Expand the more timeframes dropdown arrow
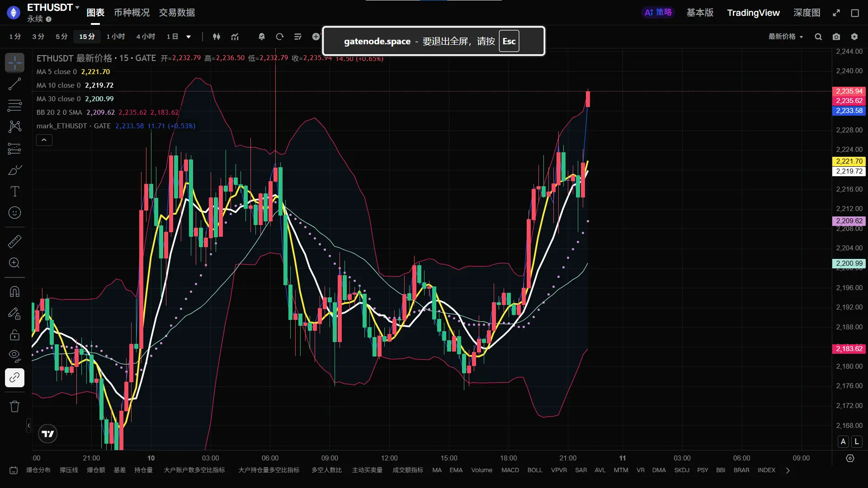The width and height of the screenshot is (868, 488). [x=189, y=37]
